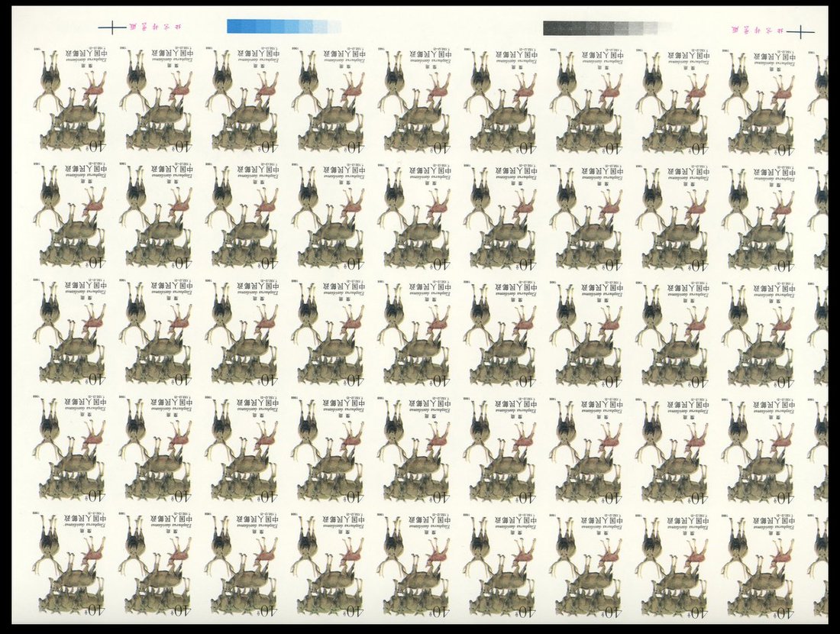Click the cut-off stamp at the top-right edge
This screenshot has width=840, height=634.
(819, 100)
